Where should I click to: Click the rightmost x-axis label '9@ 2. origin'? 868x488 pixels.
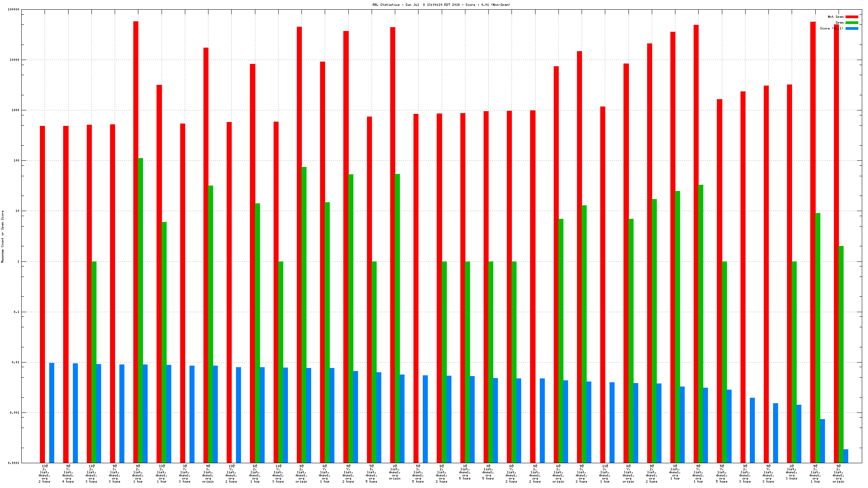838,473
